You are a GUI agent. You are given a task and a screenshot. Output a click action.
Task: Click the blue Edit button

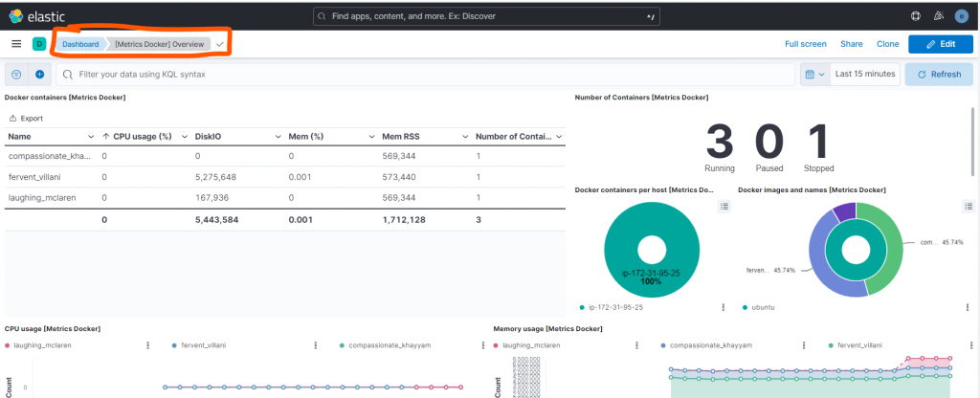[940, 44]
